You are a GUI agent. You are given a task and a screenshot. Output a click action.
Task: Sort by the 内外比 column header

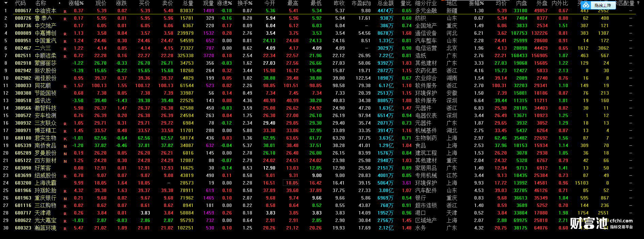(x=560, y=3)
